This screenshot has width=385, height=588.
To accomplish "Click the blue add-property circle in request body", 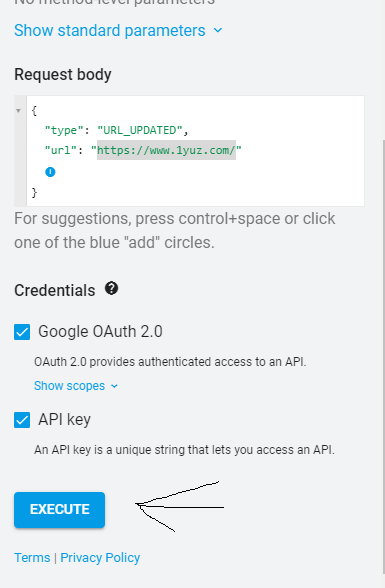I will click(x=50, y=172).
